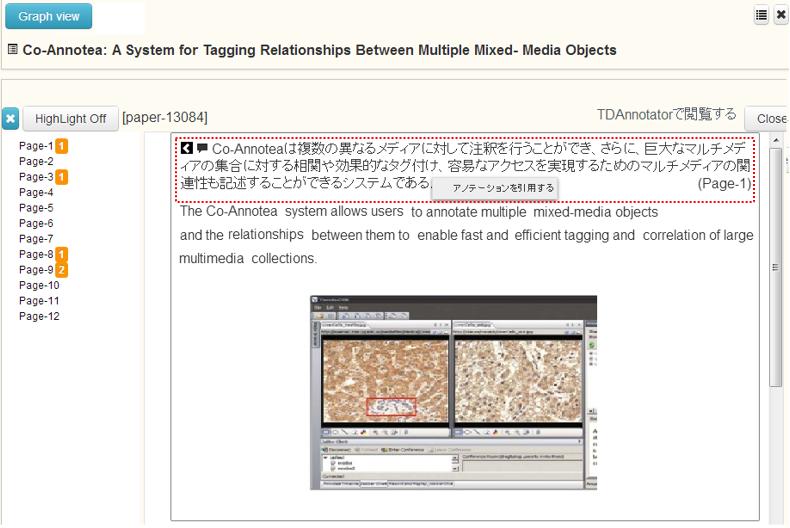Toggle the HighLight Off button
Screen dimensions: 790x528
[x=71, y=119]
